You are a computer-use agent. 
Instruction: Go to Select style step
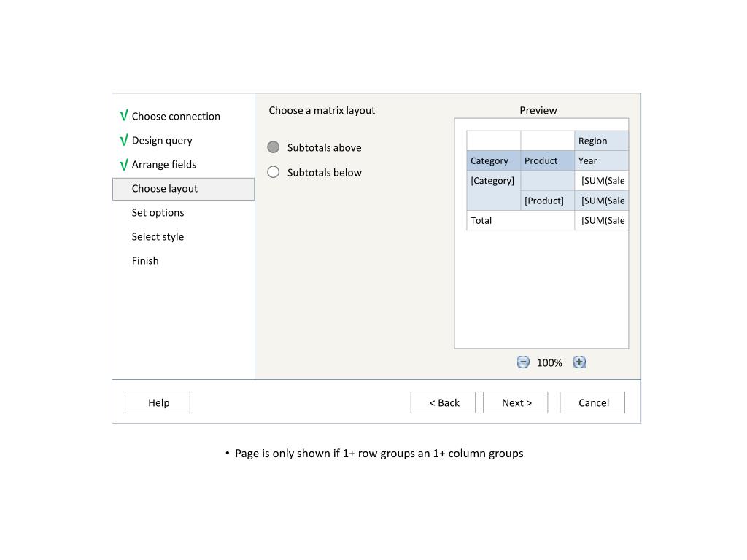[158, 236]
